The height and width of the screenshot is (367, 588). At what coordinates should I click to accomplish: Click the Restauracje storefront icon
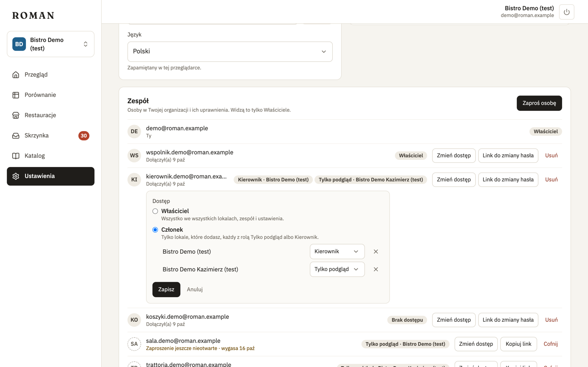coord(16,115)
